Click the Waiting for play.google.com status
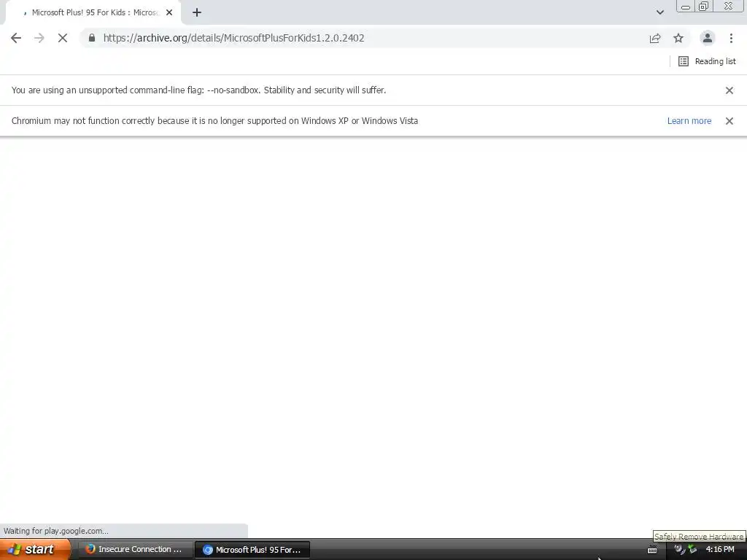747x560 pixels. tap(55, 531)
